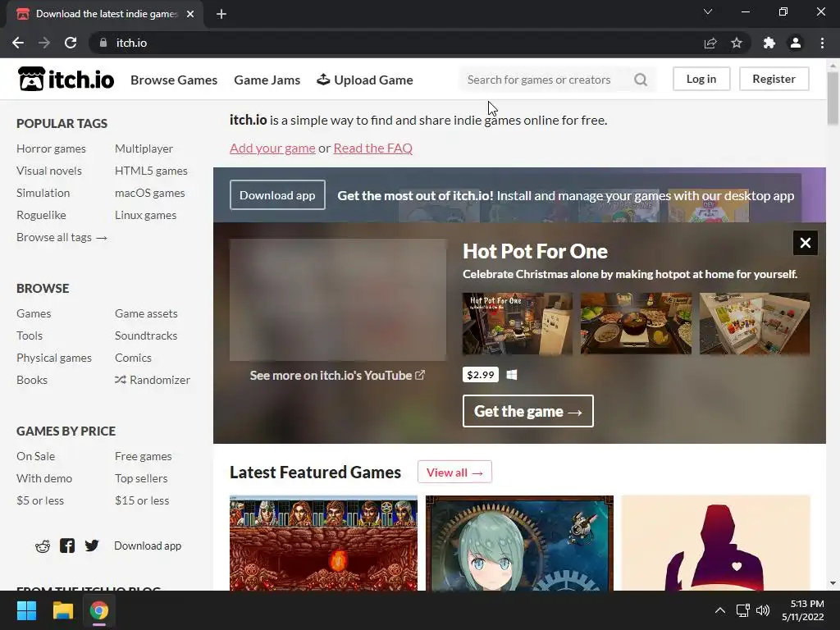Open Browse Games menu
The height and width of the screenshot is (630, 840).
tap(174, 80)
